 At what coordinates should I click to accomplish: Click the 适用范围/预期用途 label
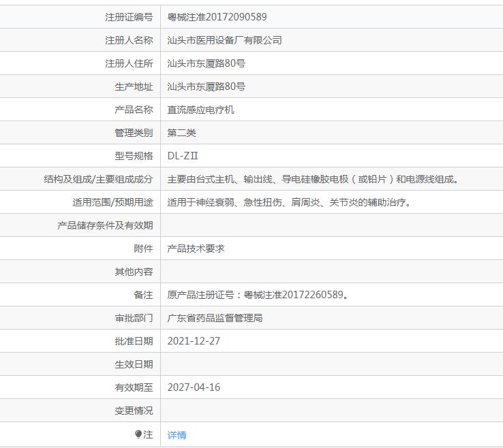point(112,202)
